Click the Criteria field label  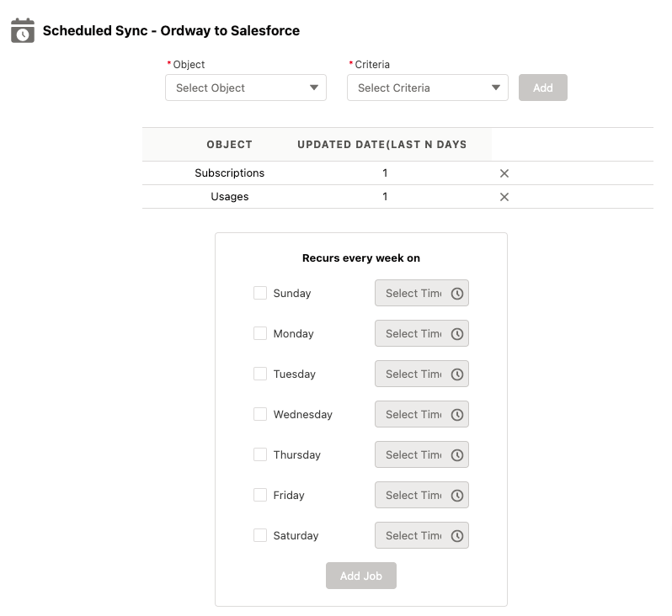coord(372,65)
